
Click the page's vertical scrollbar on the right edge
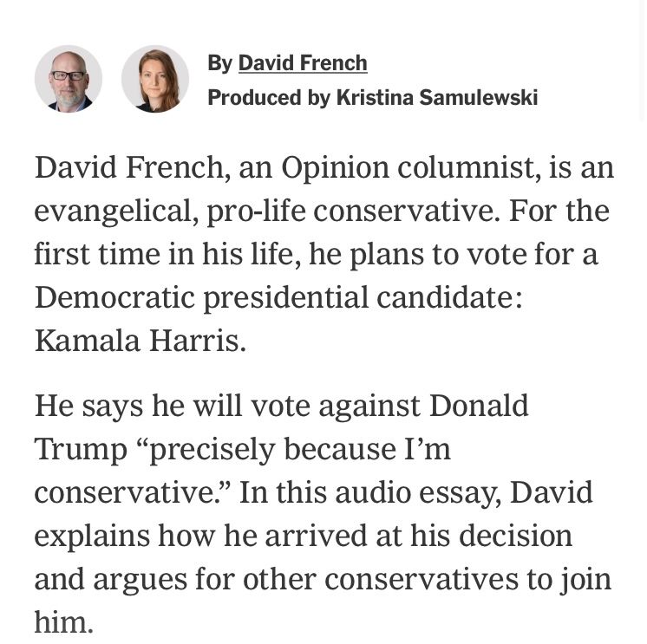click(642, 60)
